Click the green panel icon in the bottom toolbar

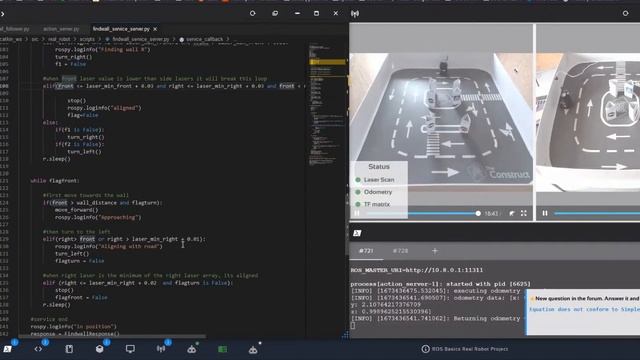pyautogui.click(x=222, y=349)
